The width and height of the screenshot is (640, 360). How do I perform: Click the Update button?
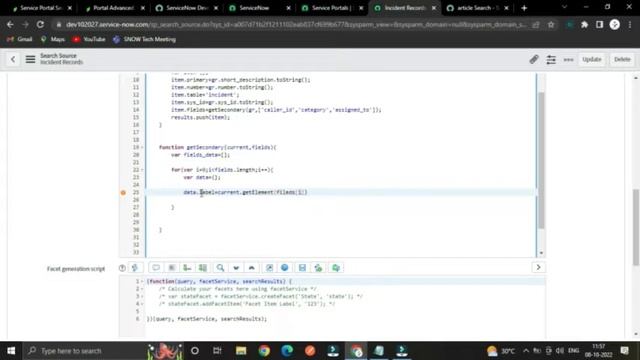(592, 59)
